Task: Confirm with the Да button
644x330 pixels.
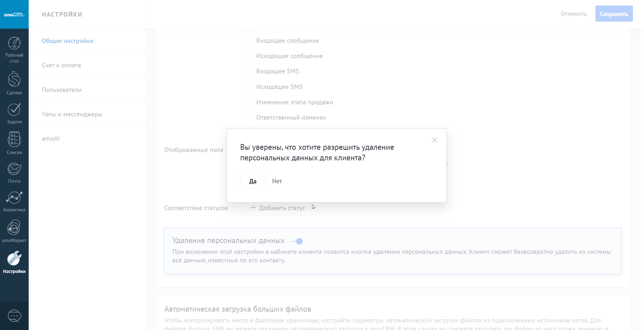Action: point(253,181)
